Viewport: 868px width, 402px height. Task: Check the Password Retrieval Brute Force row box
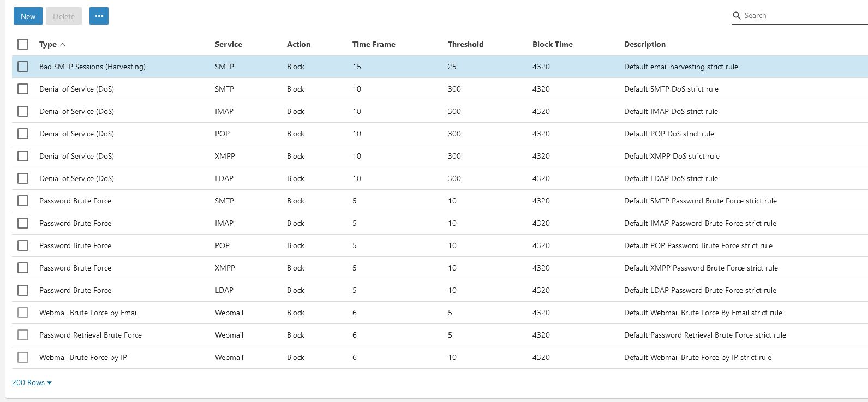coord(23,335)
